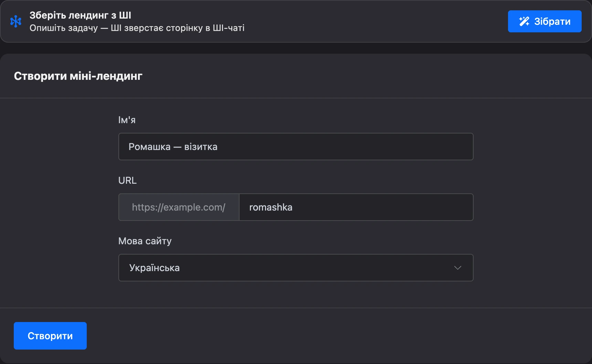
Task: Place cursor after the romashka text
Action: 293,207
